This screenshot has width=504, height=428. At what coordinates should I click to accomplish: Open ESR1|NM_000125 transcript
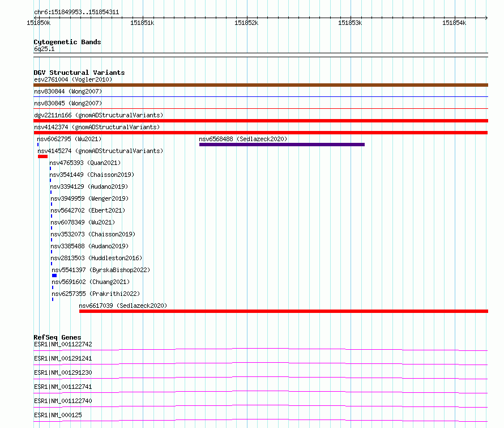tap(58, 415)
